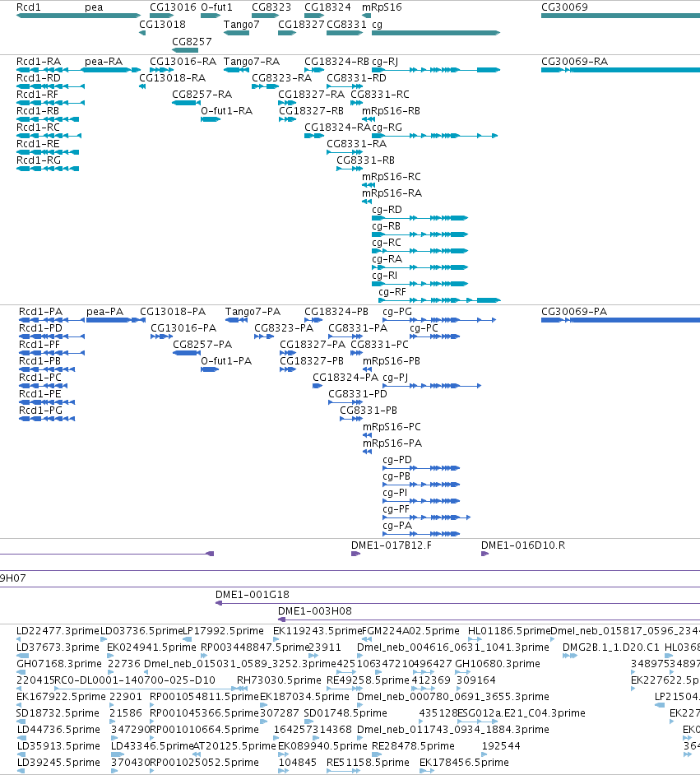This screenshot has height=775, width=700.
Task: Select EST label GH10680.3prime
Action: tap(498, 663)
